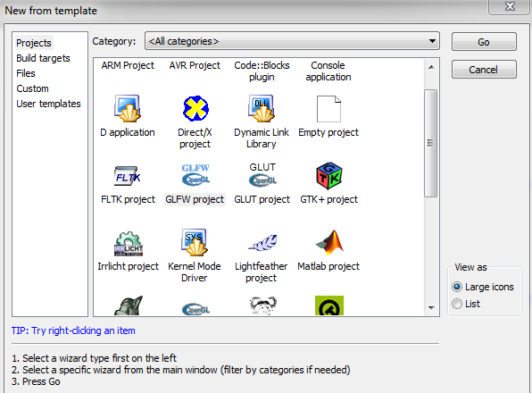Select the Kernel Mode Driver SYS icon
The image size is (532, 393).
[195, 242]
